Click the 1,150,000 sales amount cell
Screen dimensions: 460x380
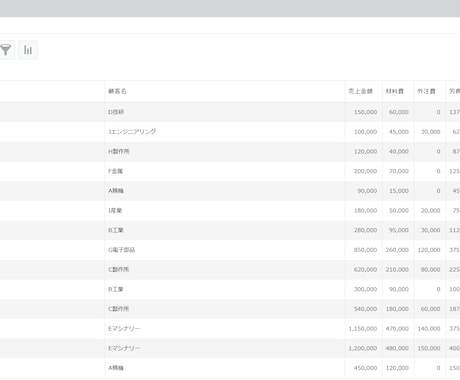[x=363, y=328]
